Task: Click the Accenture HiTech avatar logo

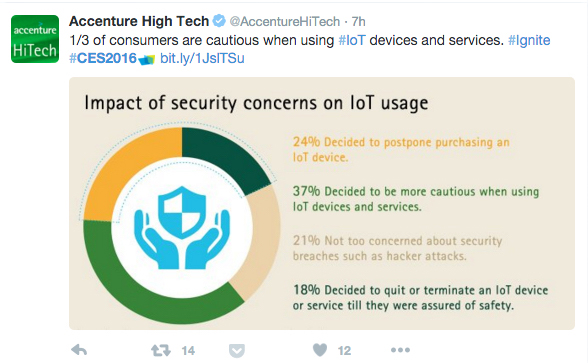Action: [35, 39]
